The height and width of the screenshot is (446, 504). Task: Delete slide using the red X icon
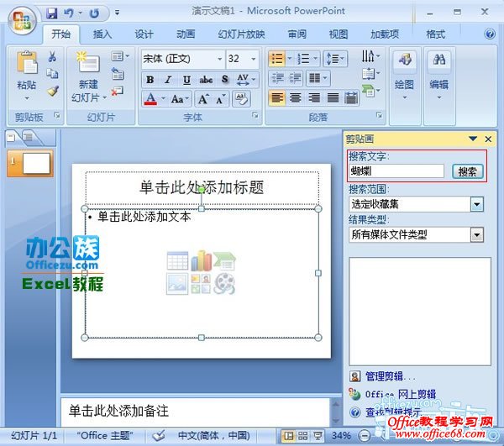coord(117,92)
